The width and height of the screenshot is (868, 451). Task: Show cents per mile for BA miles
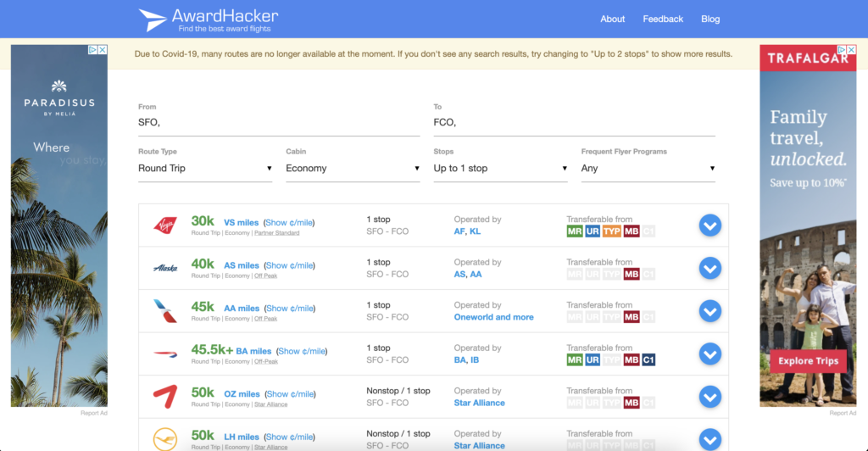tap(302, 351)
